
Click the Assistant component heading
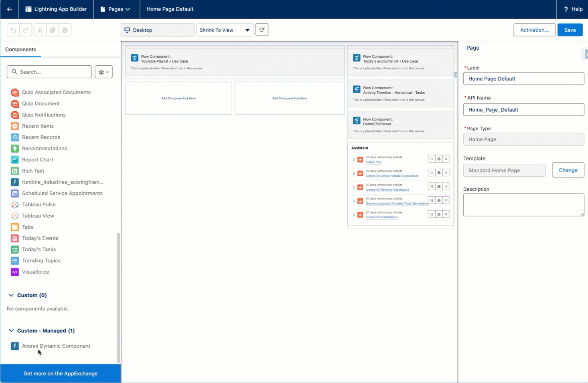360,148
